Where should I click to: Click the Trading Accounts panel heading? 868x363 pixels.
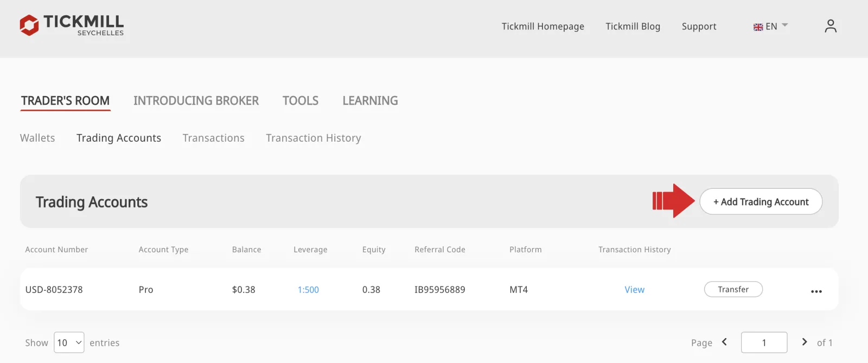point(92,202)
